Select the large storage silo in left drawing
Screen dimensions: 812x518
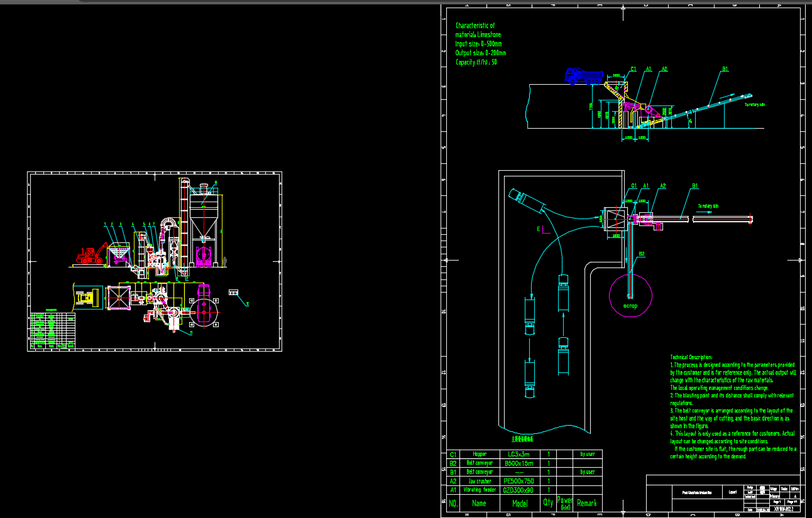(x=206, y=215)
